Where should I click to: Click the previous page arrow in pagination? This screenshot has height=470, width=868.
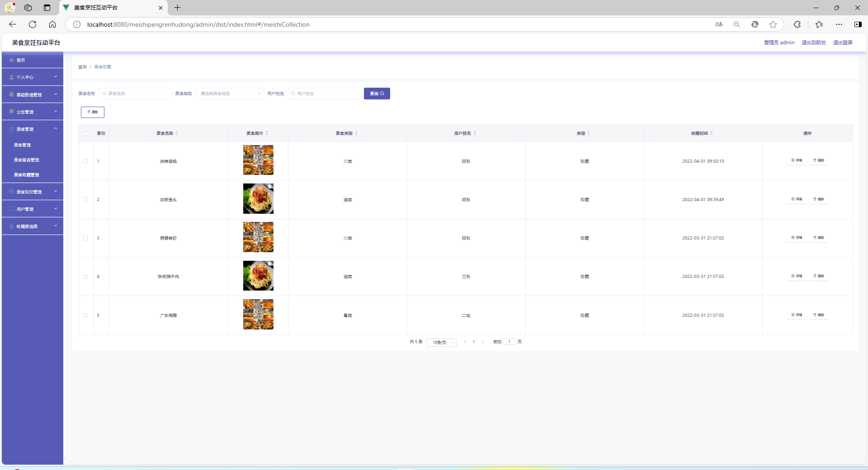(465, 342)
